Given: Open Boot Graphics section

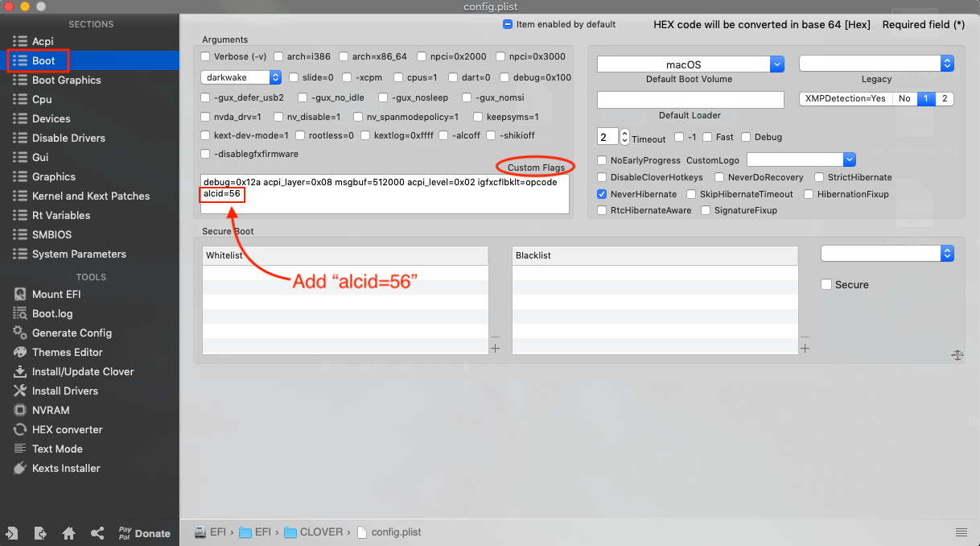Looking at the screenshot, I should pos(66,80).
